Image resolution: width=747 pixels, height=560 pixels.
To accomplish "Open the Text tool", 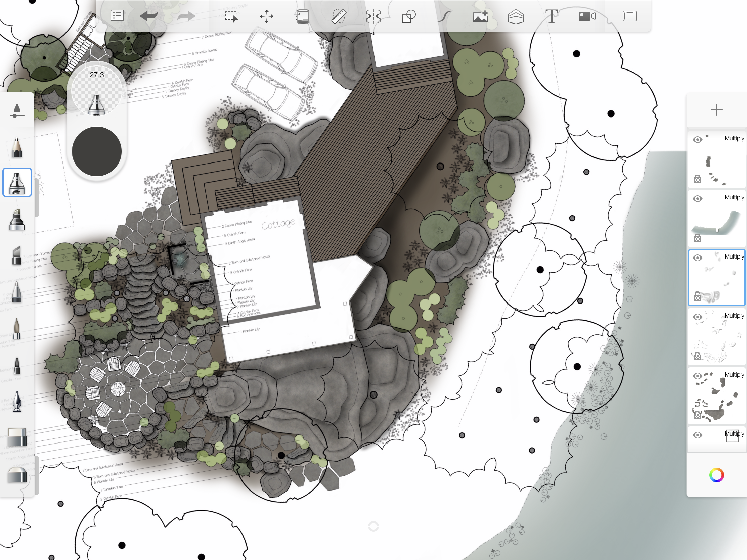I will pyautogui.click(x=552, y=16).
